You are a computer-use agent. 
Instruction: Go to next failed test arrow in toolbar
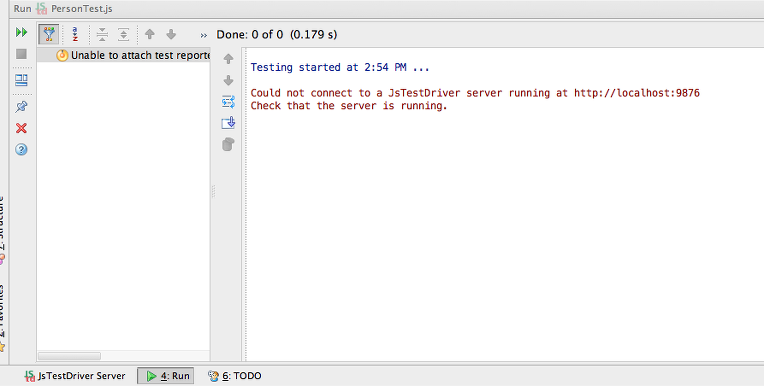click(171, 34)
